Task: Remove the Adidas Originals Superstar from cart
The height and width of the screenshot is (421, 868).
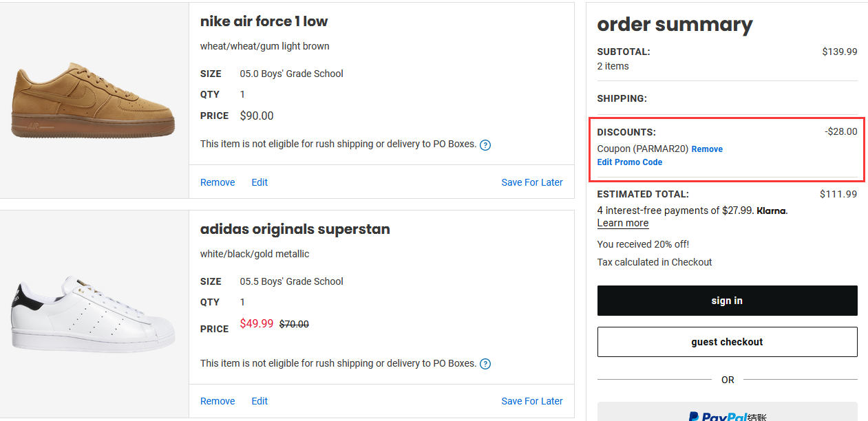Action: (x=218, y=401)
